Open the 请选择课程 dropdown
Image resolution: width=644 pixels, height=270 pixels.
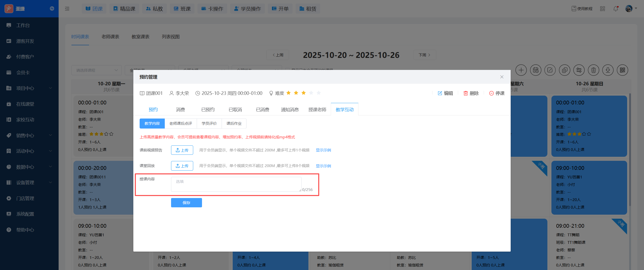[97, 70]
